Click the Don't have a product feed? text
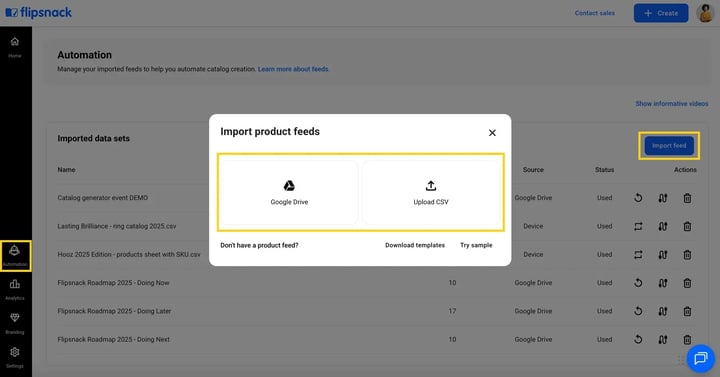This screenshot has width=720, height=377. [x=259, y=245]
